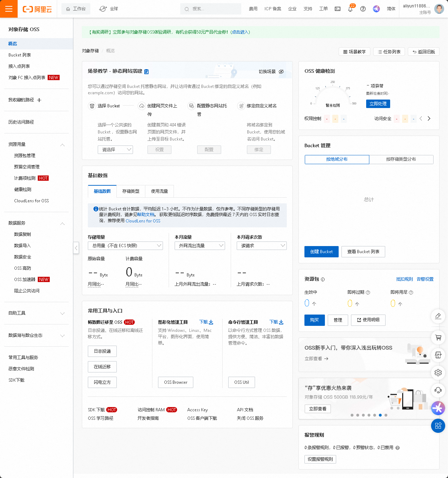This screenshot has height=478, width=448.
Task: Open the OSS Browser button
Action: [176, 382]
